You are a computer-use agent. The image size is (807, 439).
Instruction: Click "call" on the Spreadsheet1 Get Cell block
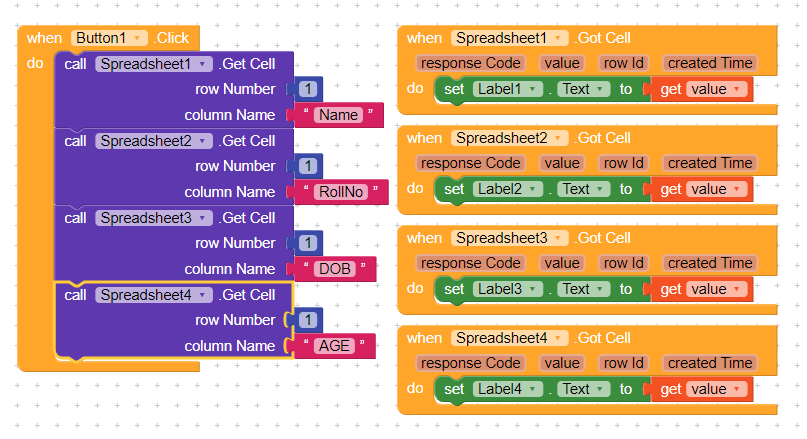click(75, 64)
